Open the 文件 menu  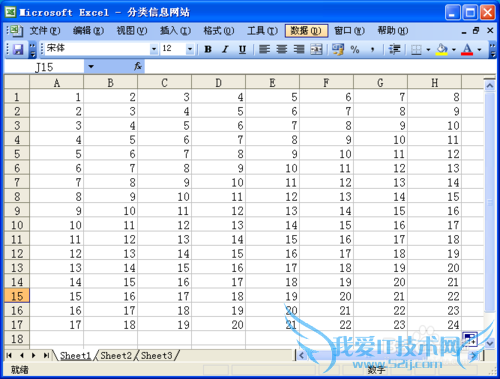pos(45,31)
